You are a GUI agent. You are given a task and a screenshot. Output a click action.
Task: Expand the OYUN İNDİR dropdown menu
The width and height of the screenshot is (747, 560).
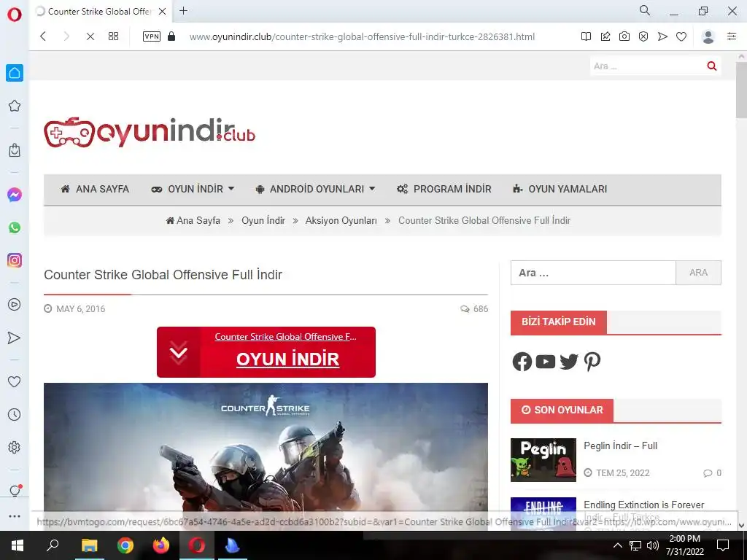click(193, 189)
